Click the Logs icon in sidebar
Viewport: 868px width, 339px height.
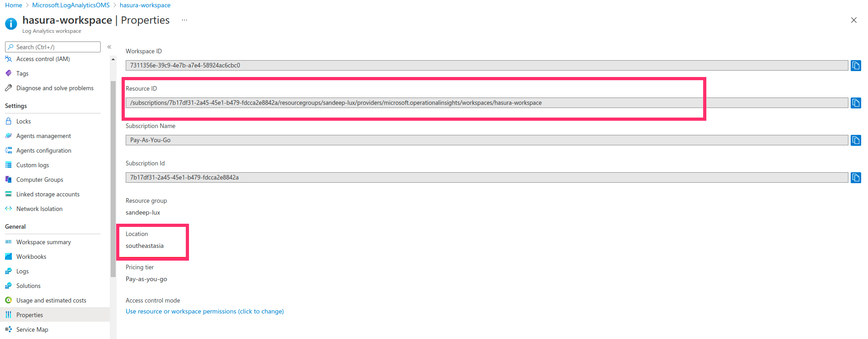click(8, 271)
